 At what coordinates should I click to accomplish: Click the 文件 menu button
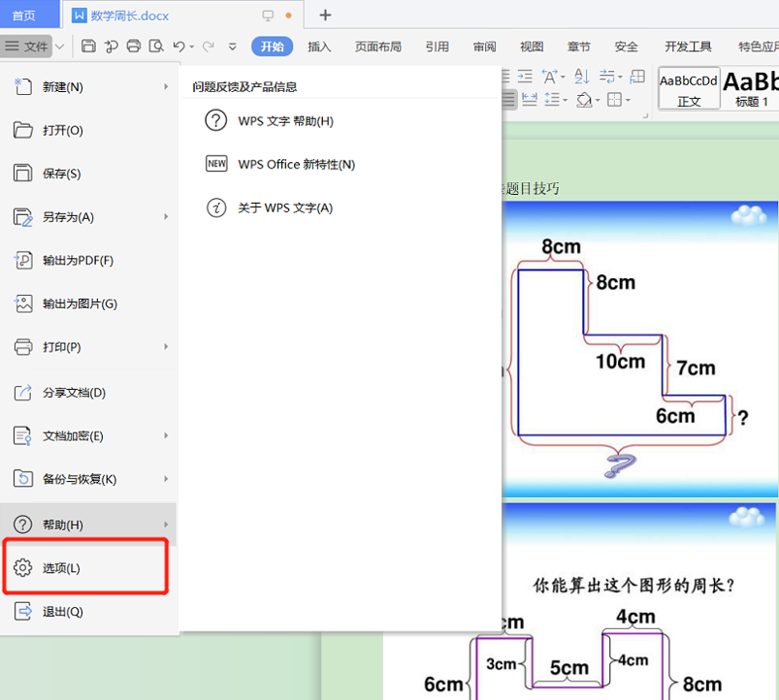point(27,47)
